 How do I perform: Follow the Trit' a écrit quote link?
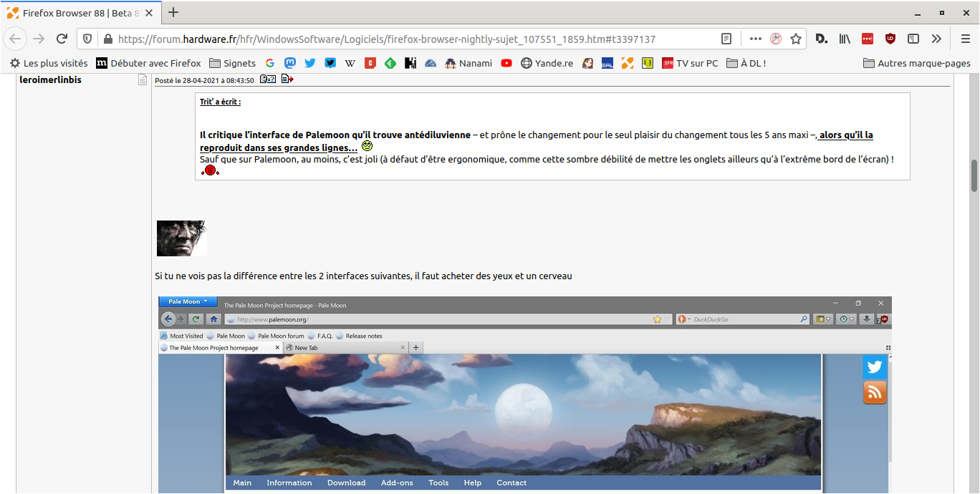pyautogui.click(x=220, y=102)
